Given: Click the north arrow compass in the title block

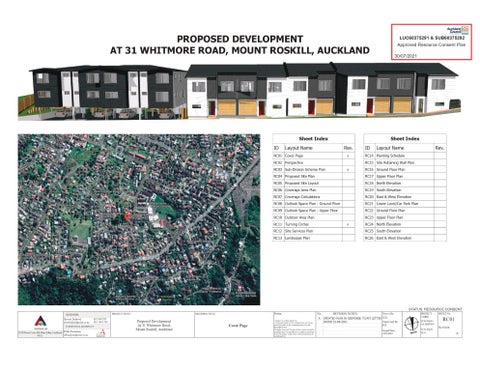Looking at the screenshot, I should (411, 324).
